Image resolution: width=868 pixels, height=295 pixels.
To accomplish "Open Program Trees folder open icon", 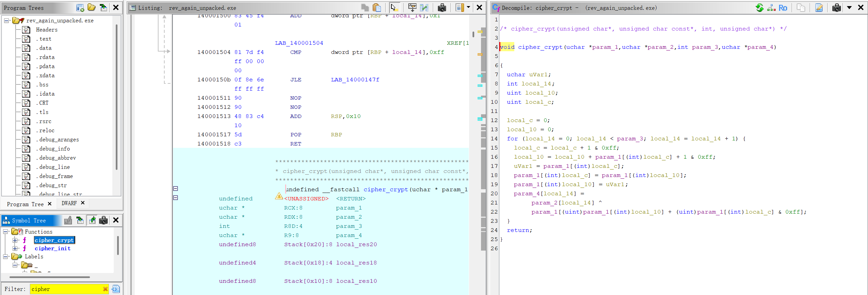I will point(91,7).
